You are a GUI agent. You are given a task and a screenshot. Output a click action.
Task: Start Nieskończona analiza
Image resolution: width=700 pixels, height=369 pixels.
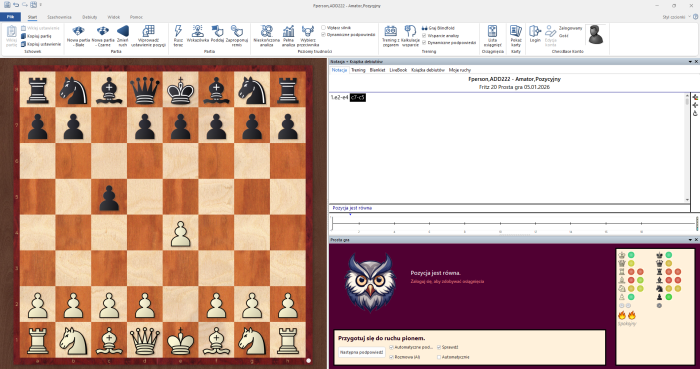click(267, 36)
